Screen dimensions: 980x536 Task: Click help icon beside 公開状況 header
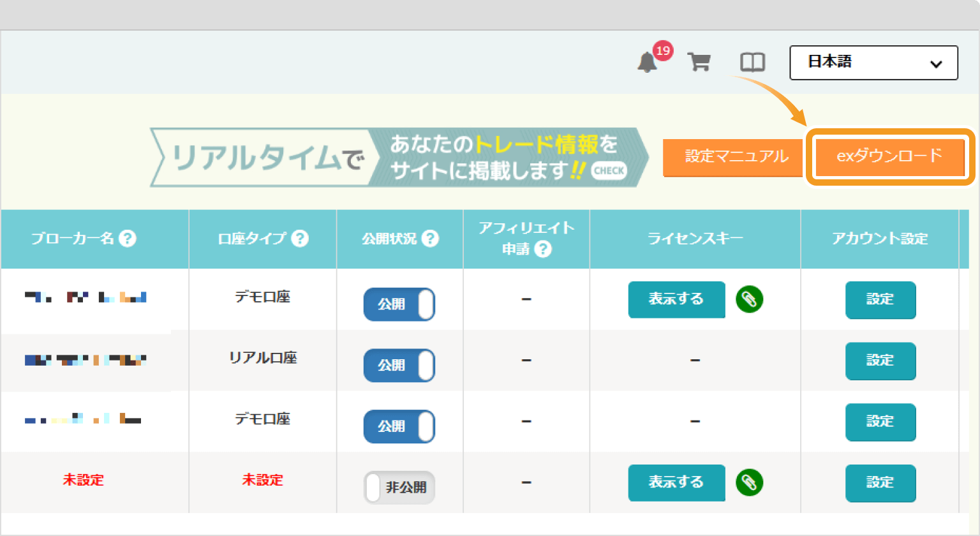coord(431,239)
